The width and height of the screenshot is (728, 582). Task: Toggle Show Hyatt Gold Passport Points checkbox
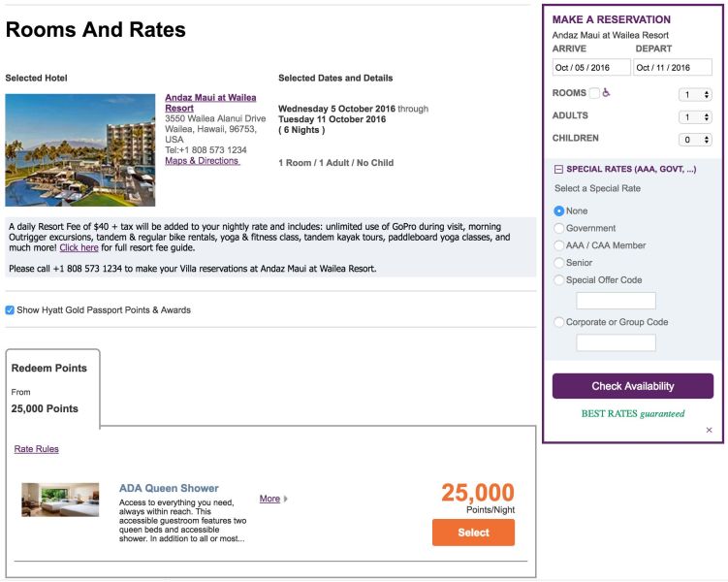click(10, 309)
